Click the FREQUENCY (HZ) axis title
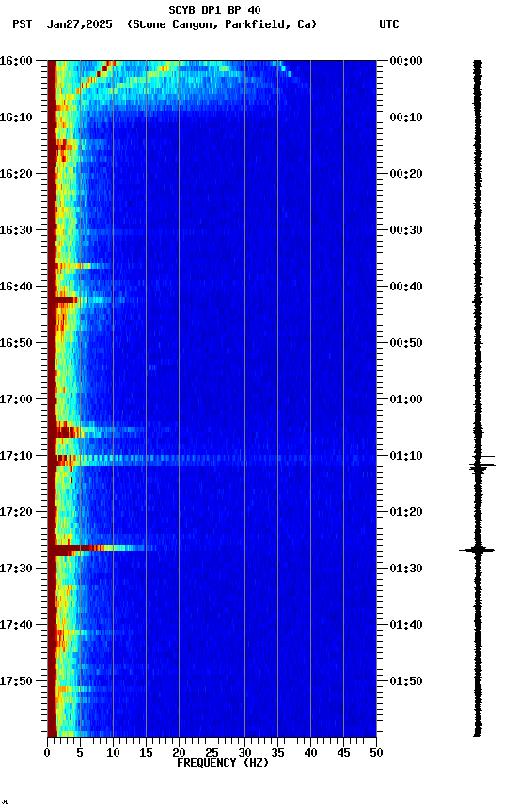 pos(223,763)
